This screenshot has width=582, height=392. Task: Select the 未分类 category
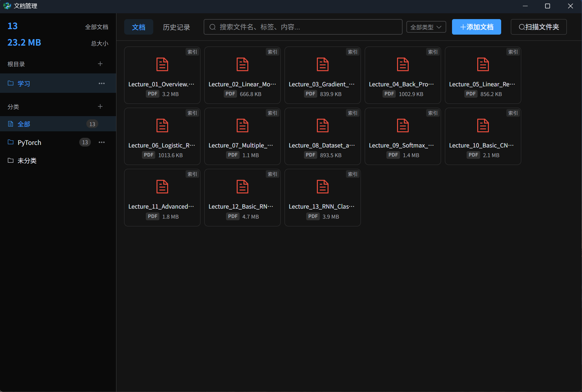click(58, 161)
